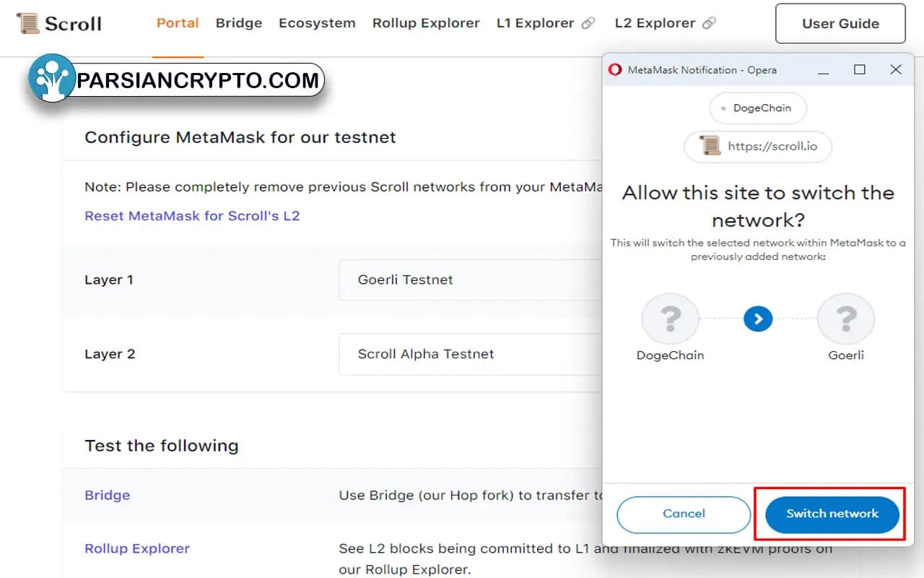Click the Allow this site to switch heading
The width and height of the screenshot is (924, 578).
click(758, 206)
